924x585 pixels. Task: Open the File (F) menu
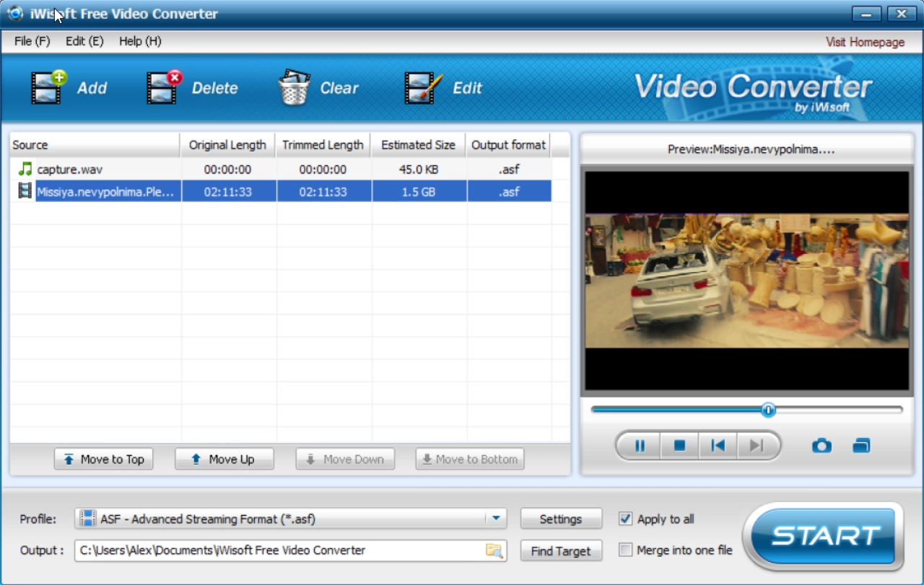32,41
